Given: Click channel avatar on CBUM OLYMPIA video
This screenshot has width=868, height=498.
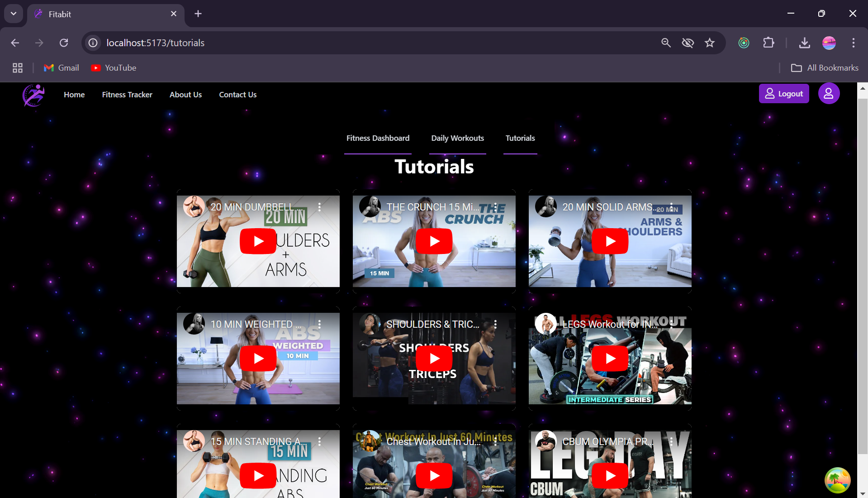Looking at the screenshot, I should [546, 441].
